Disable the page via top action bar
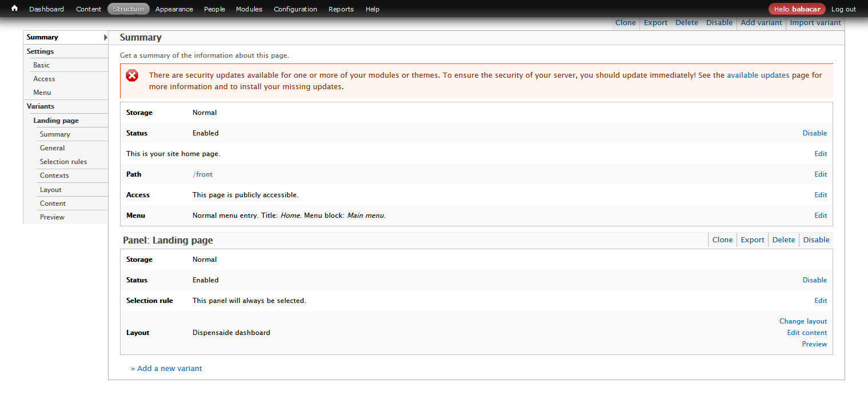868x399 pixels. [719, 23]
